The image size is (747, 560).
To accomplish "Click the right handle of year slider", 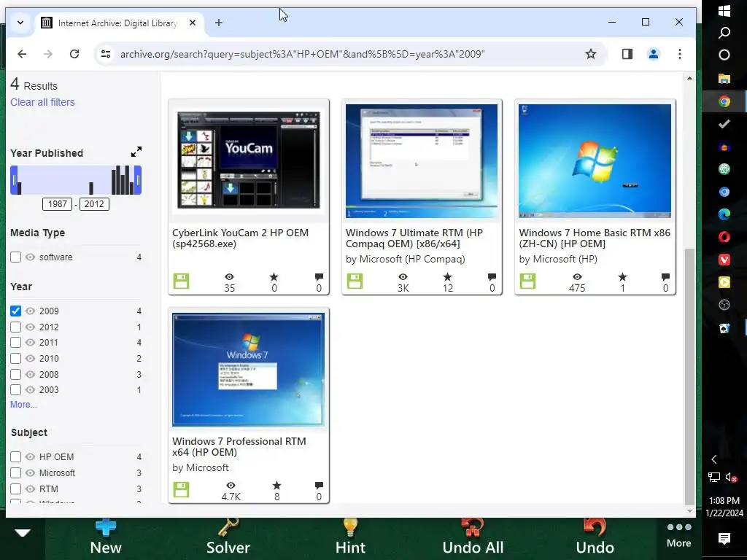I will 138,180.
